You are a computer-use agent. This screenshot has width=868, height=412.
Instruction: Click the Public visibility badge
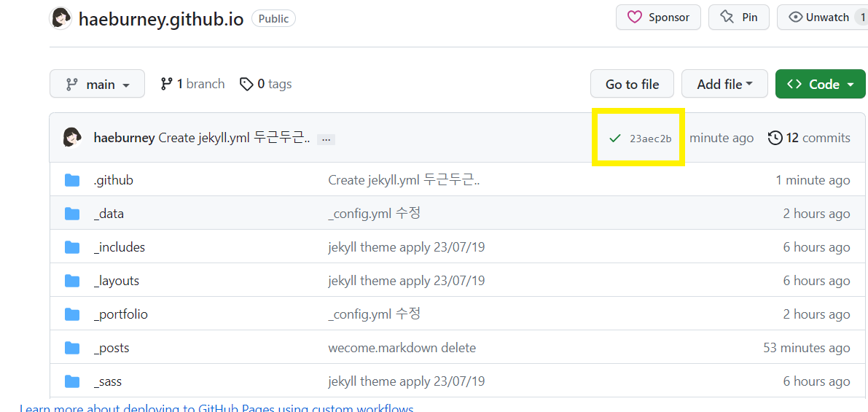(x=273, y=18)
